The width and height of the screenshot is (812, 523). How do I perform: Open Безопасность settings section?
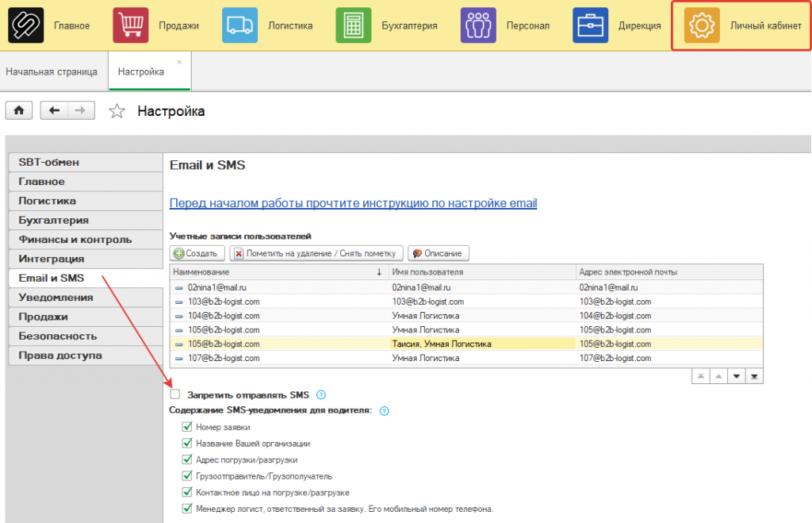coord(86,336)
